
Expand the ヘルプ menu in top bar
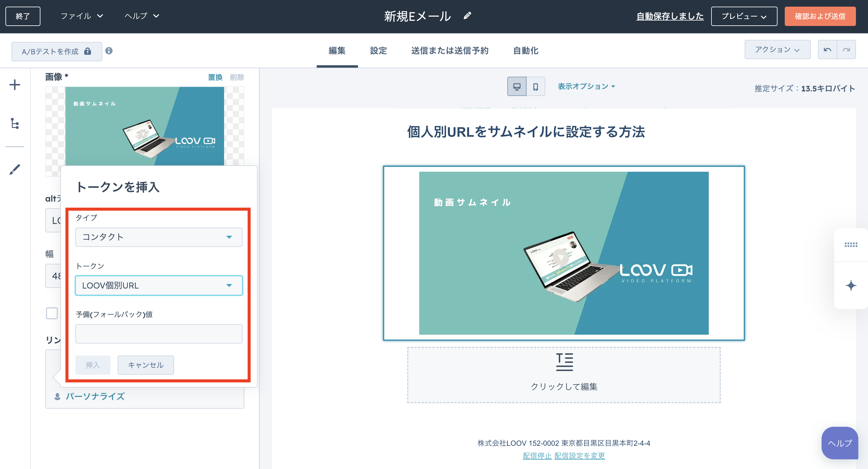141,16
